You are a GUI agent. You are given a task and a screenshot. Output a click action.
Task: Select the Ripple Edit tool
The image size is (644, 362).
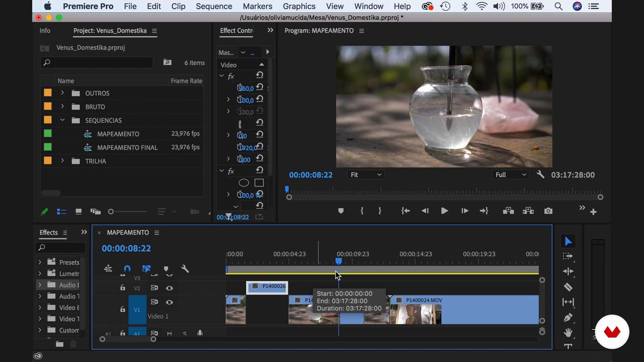click(x=568, y=271)
